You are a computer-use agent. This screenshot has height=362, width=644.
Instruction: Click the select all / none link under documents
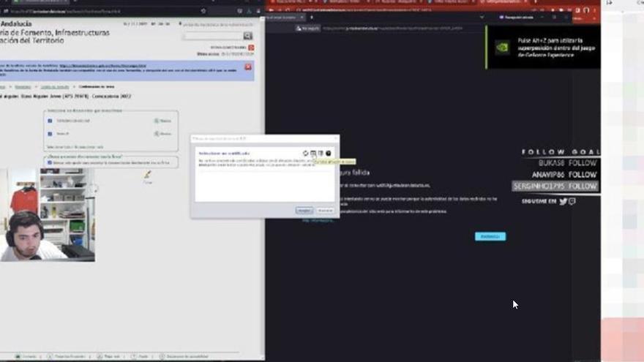(75, 147)
